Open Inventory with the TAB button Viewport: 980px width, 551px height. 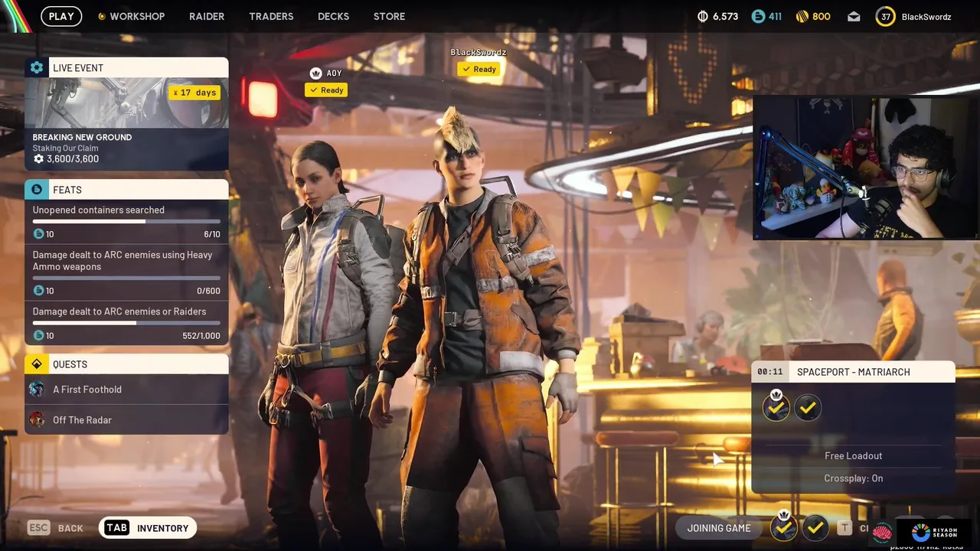coord(148,527)
